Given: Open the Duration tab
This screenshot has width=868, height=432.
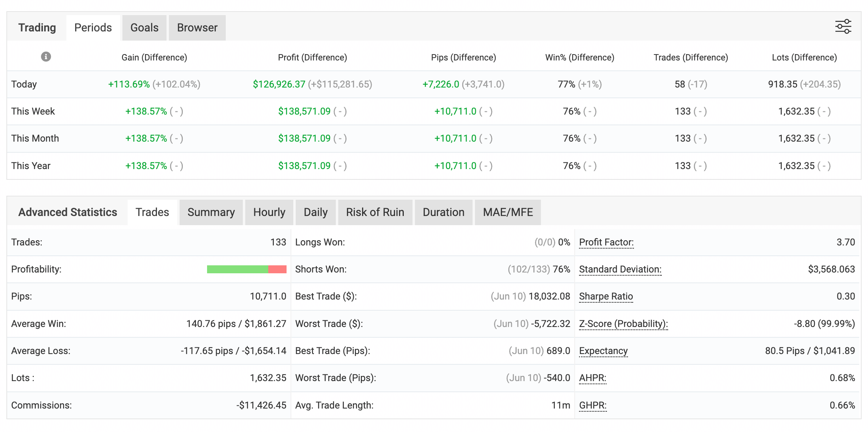Looking at the screenshot, I should [444, 212].
